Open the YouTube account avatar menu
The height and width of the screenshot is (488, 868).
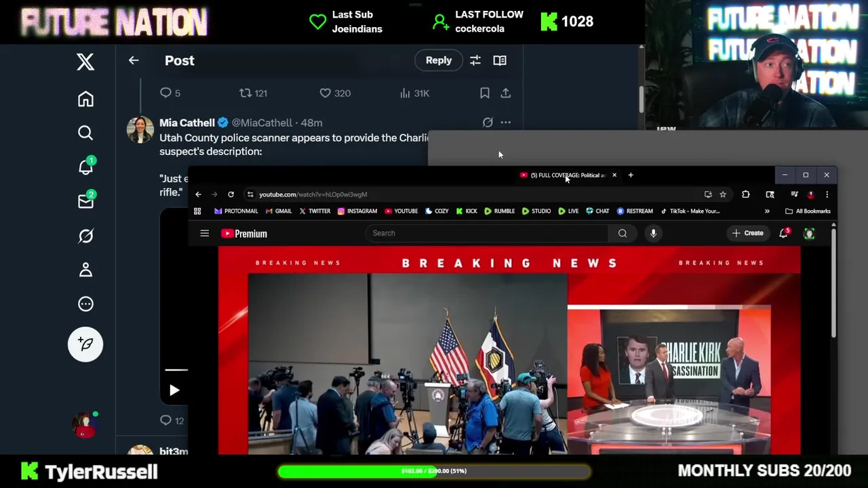[809, 233]
